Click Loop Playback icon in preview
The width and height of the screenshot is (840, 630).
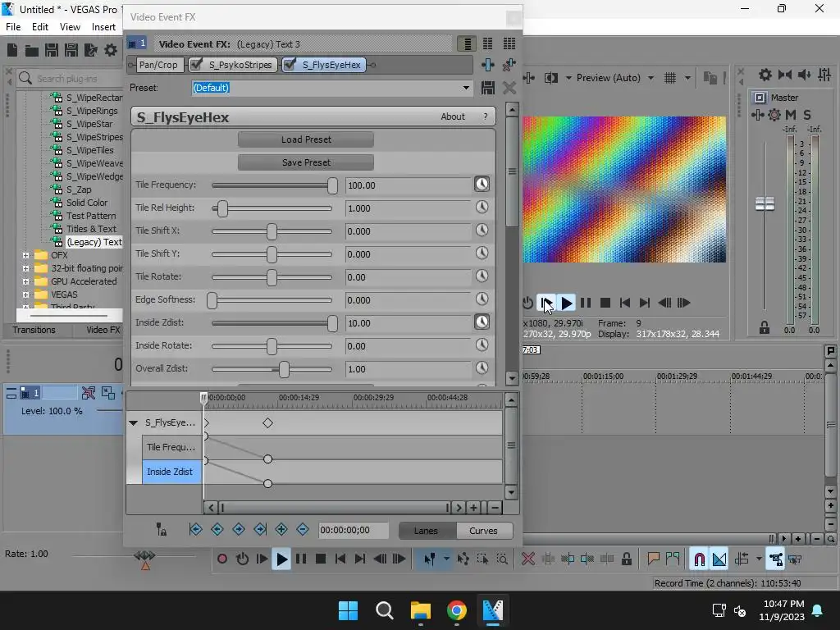point(527,304)
